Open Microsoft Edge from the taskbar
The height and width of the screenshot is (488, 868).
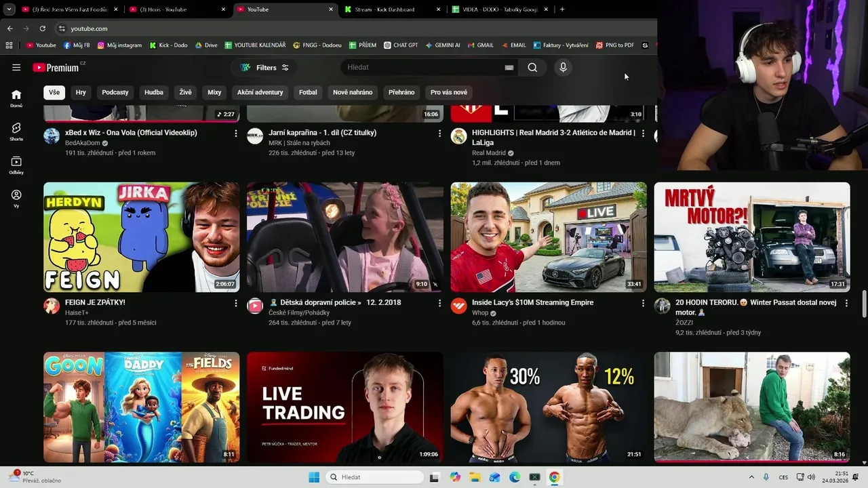(x=515, y=477)
